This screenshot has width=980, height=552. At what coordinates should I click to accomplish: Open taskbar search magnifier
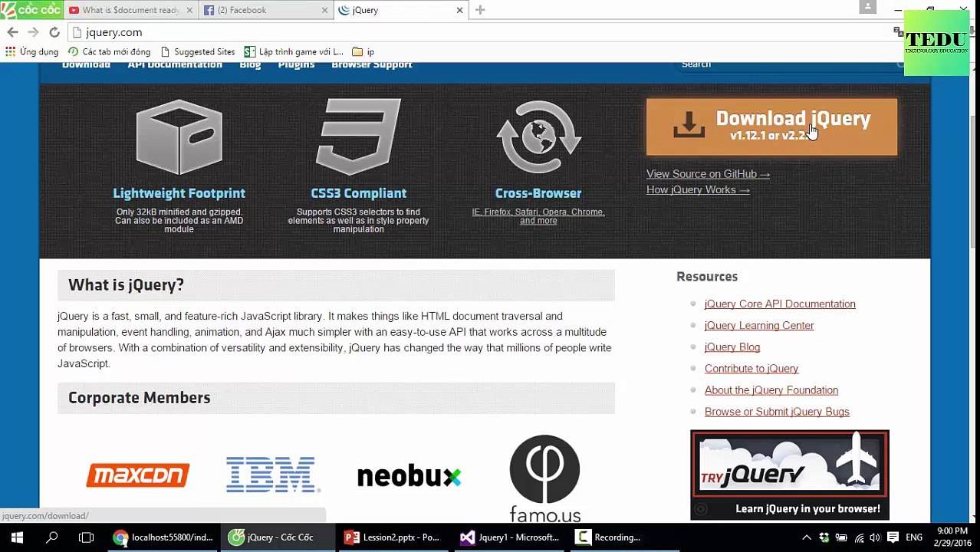coord(52,537)
